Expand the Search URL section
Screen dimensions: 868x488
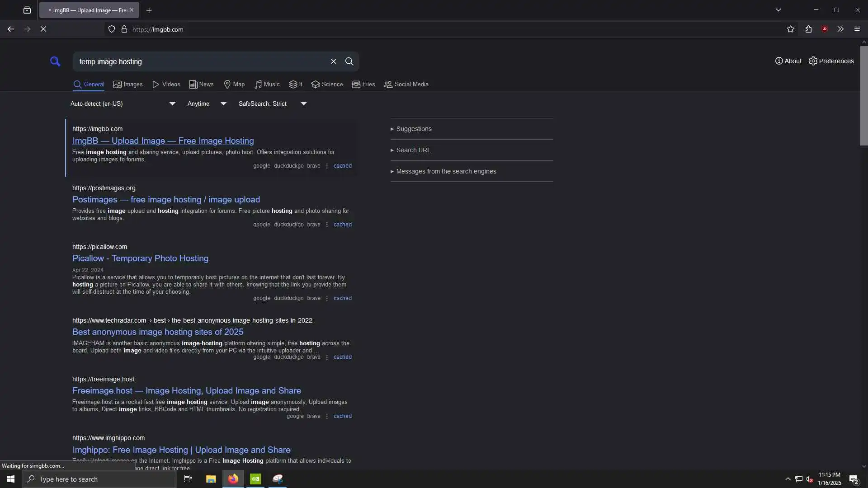tap(413, 150)
